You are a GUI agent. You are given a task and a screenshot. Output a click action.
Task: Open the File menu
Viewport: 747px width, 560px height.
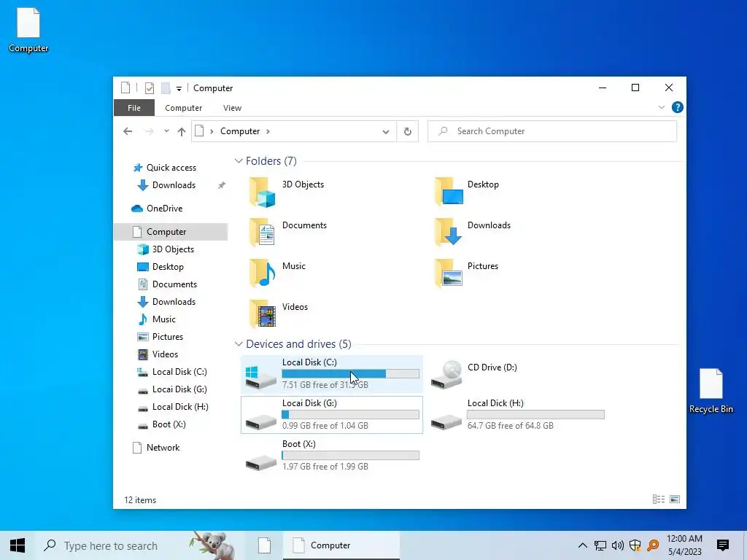coord(134,108)
